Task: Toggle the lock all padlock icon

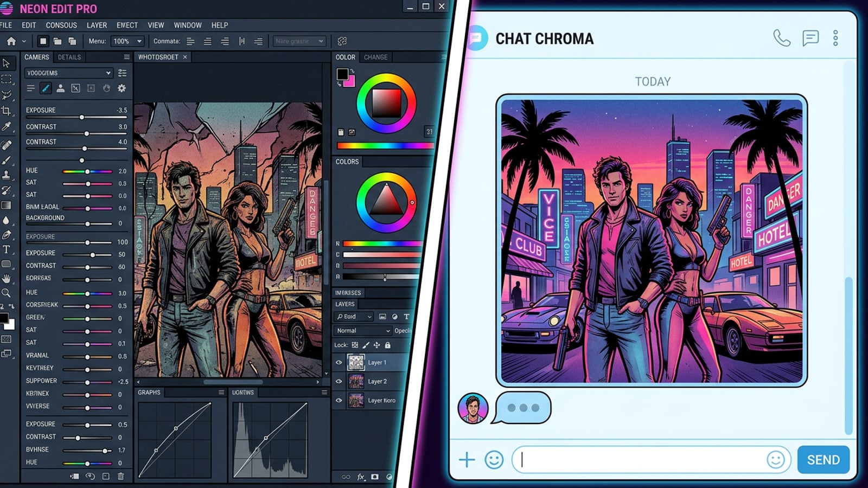Action: [x=387, y=345]
